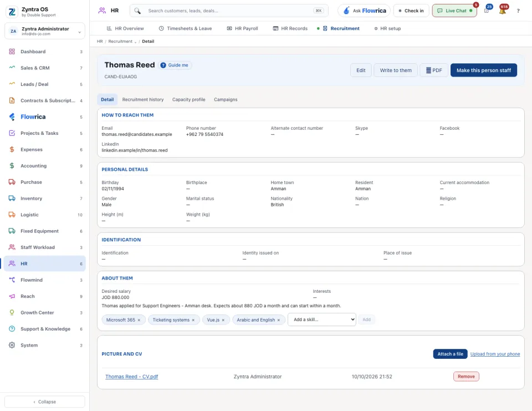532x411 pixels.
Task: Open the System gear icon
Action: point(12,345)
